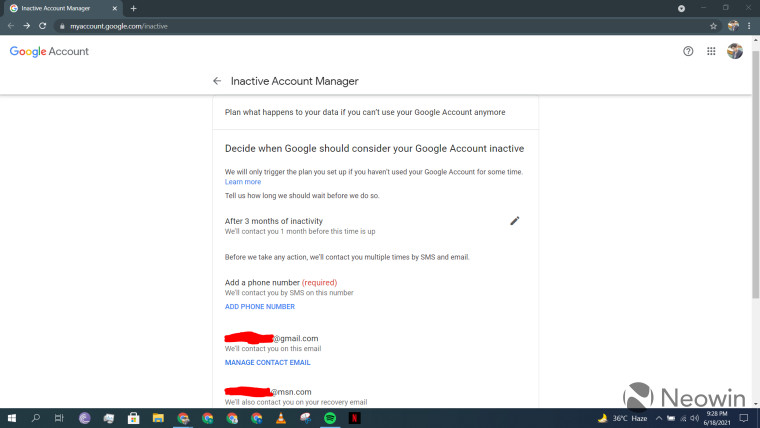Open the volume control in the tray
This screenshot has height=428, width=760.
tap(695, 418)
